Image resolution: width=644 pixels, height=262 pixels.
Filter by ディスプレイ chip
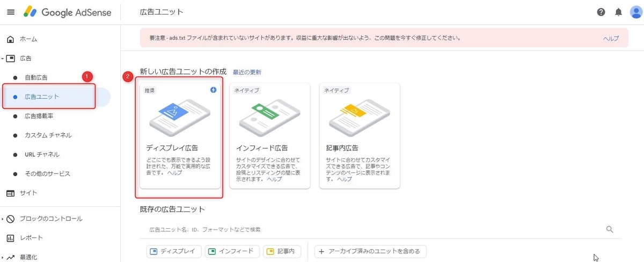point(174,251)
